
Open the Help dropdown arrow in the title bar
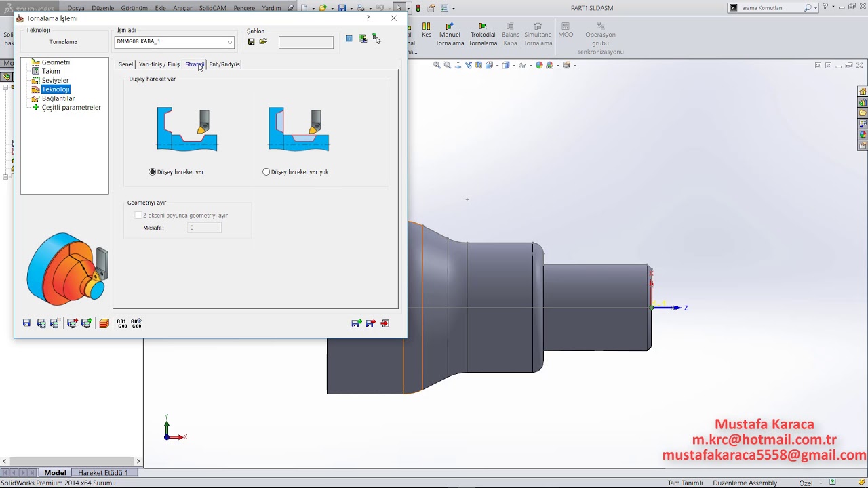(833, 7)
